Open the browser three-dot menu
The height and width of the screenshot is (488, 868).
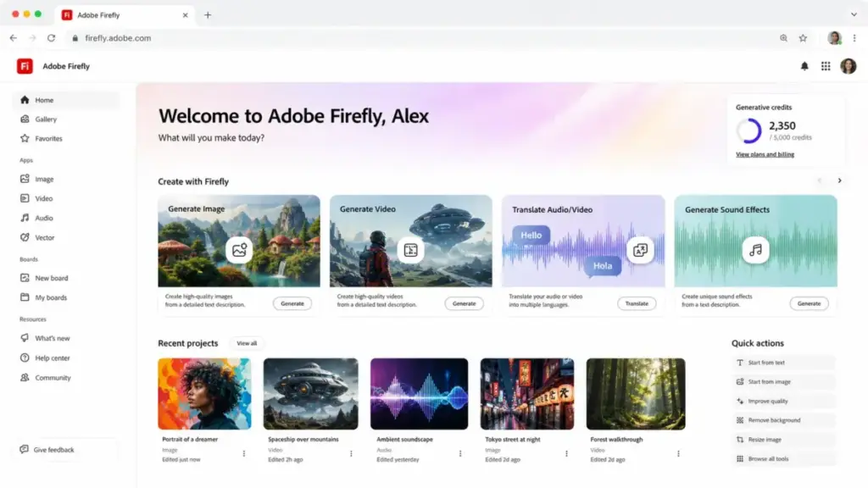point(854,38)
